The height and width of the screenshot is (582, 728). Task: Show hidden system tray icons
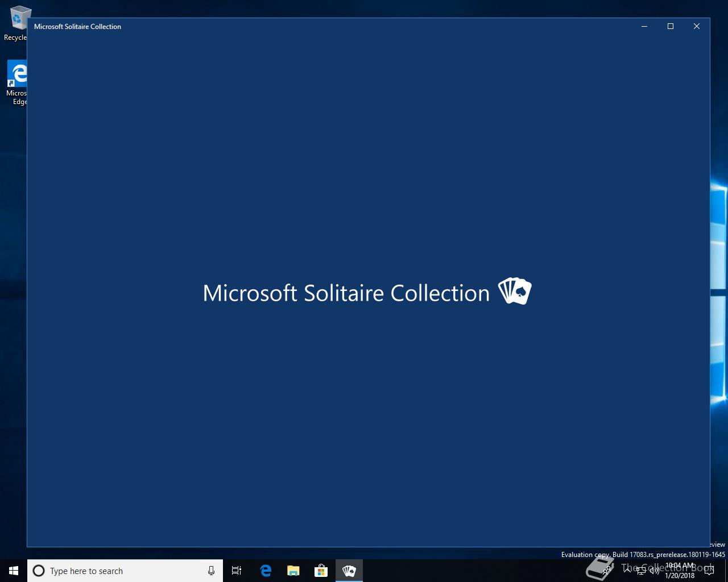pyautogui.click(x=627, y=571)
